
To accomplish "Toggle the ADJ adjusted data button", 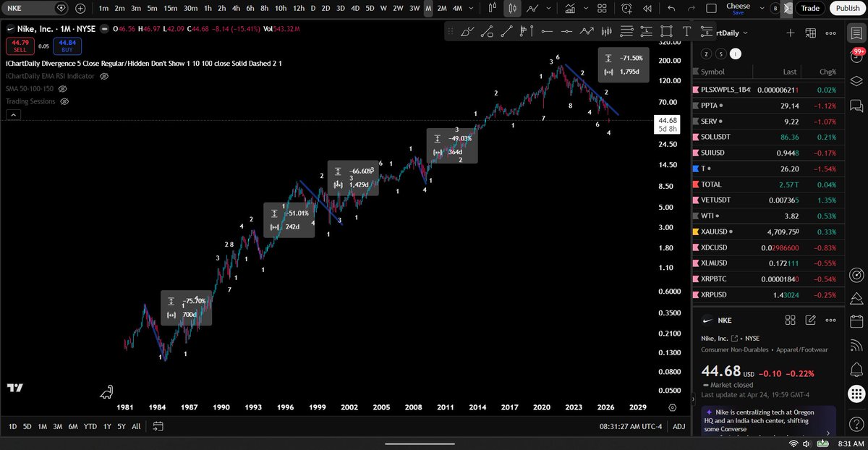I will point(678,426).
